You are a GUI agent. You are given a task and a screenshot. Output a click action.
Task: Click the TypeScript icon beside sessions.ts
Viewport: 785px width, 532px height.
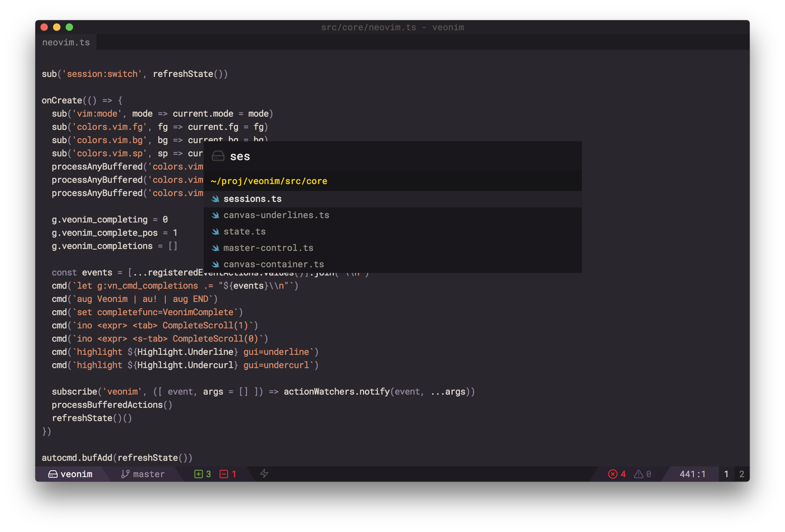pyautogui.click(x=215, y=199)
